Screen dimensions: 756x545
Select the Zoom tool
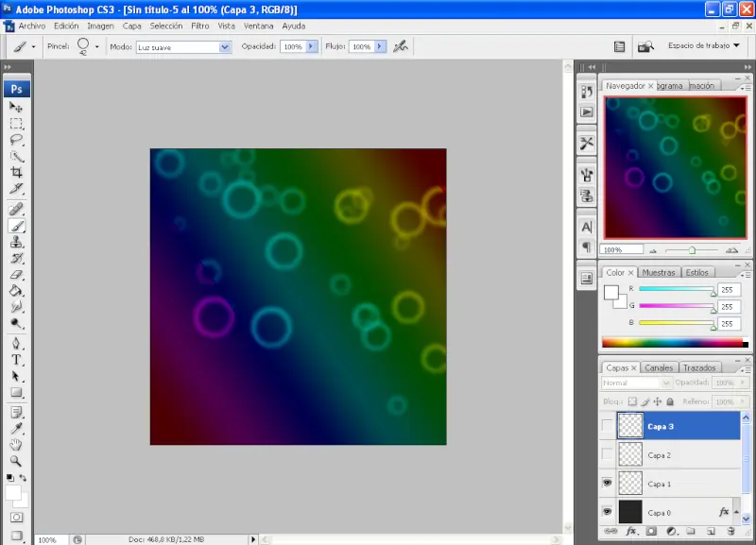(16, 461)
